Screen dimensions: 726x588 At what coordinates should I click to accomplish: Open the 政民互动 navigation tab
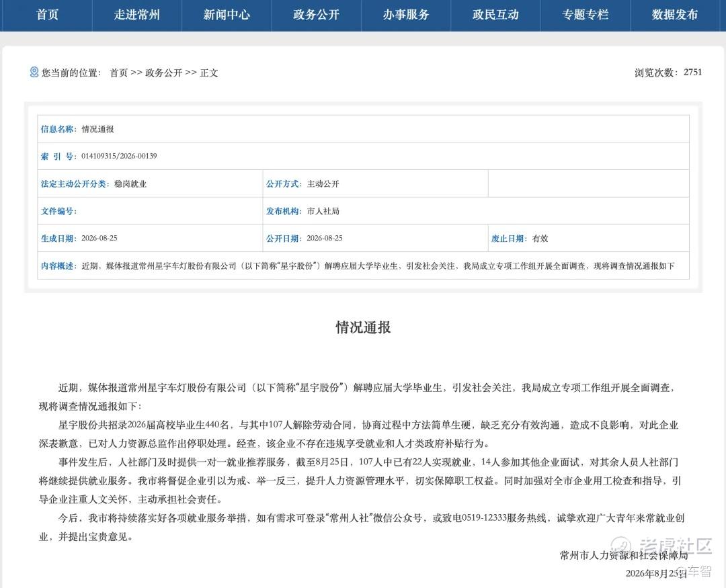pos(495,15)
